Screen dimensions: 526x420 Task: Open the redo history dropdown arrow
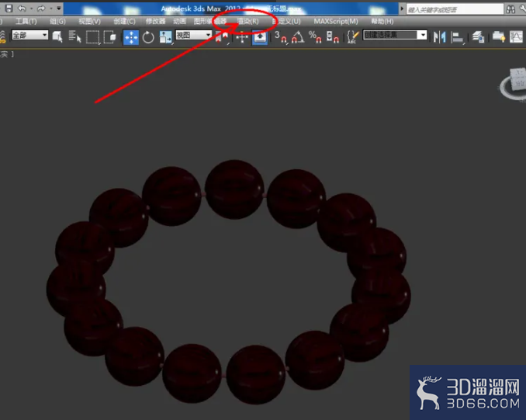51,9
